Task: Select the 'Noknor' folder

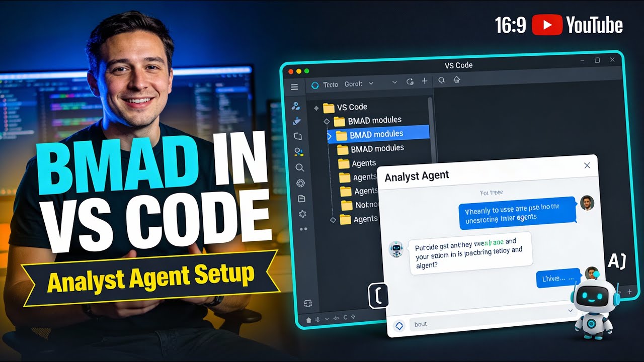Action: [360, 205]
